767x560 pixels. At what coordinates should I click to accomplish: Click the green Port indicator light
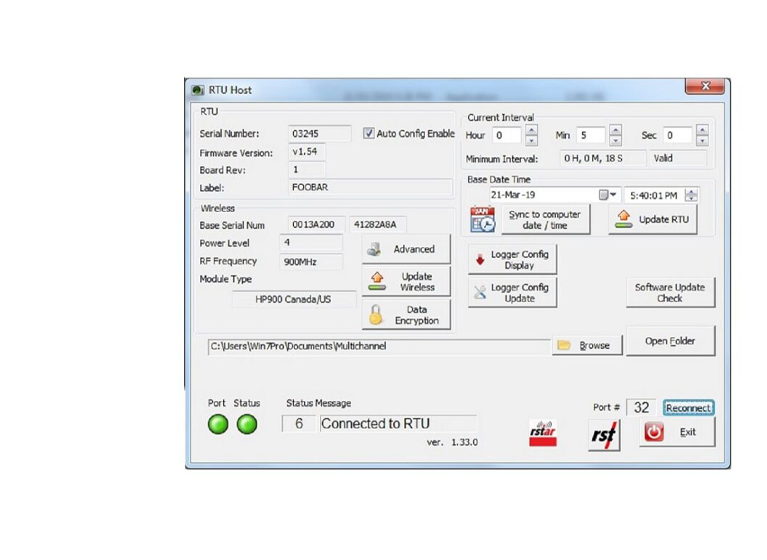pos(218,424)
